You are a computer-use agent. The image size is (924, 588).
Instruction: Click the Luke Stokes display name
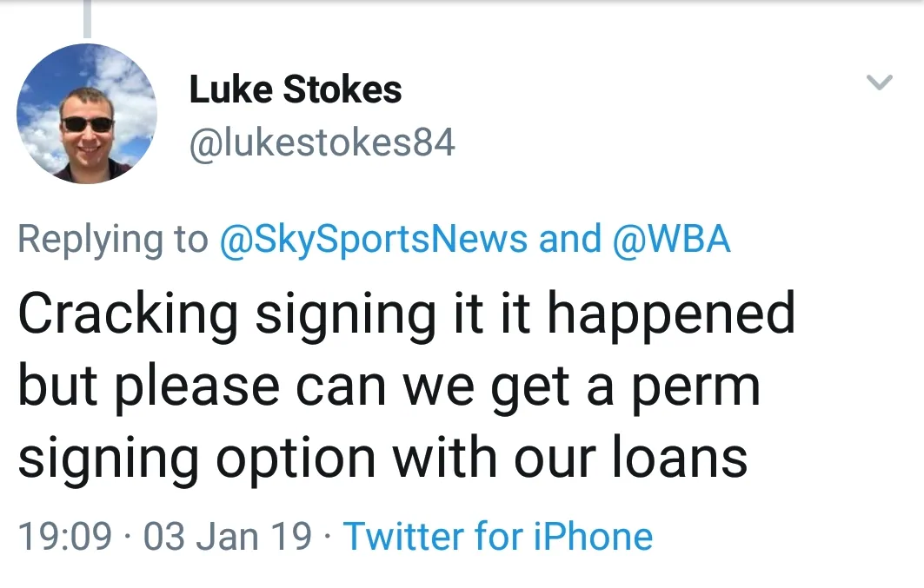click(296, 89)
